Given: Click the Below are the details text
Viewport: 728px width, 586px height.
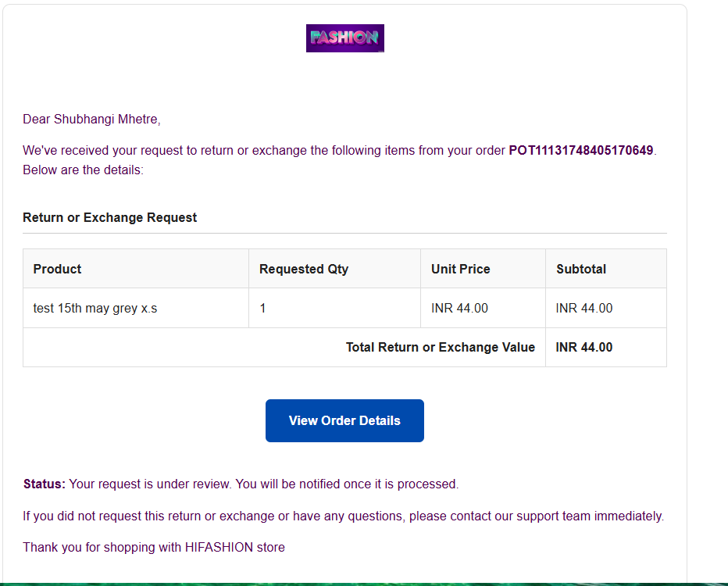Looking at the screenshot, I should 83,170.
